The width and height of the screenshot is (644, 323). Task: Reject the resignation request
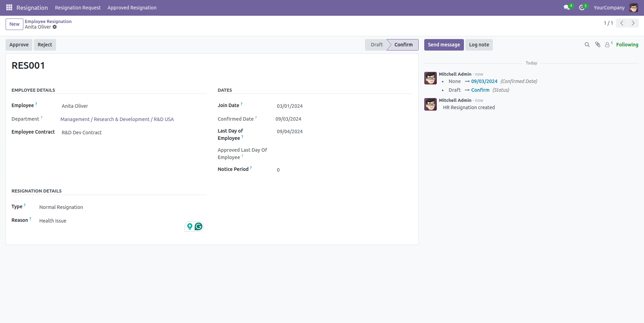point(45,45)
